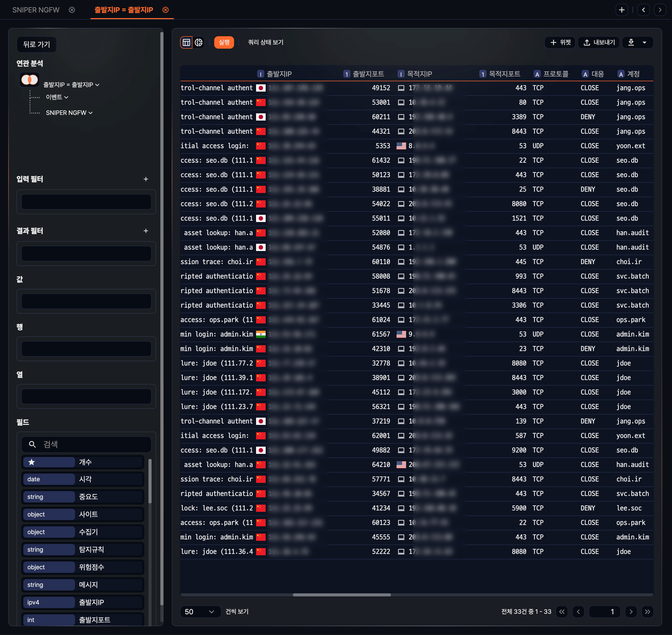This screenshot has height=635, width=672.
Task: Click the join diagram icon
Action: point(29,80)
